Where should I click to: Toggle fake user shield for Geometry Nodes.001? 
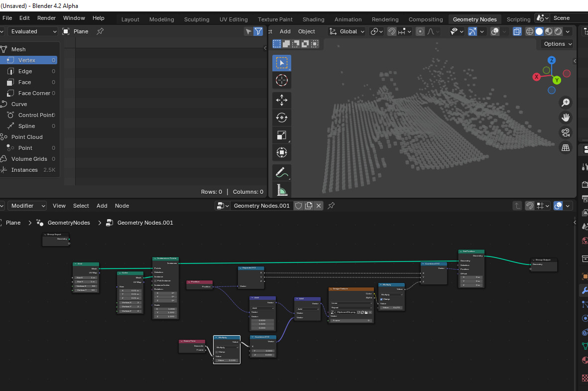(x=299, y=206)
